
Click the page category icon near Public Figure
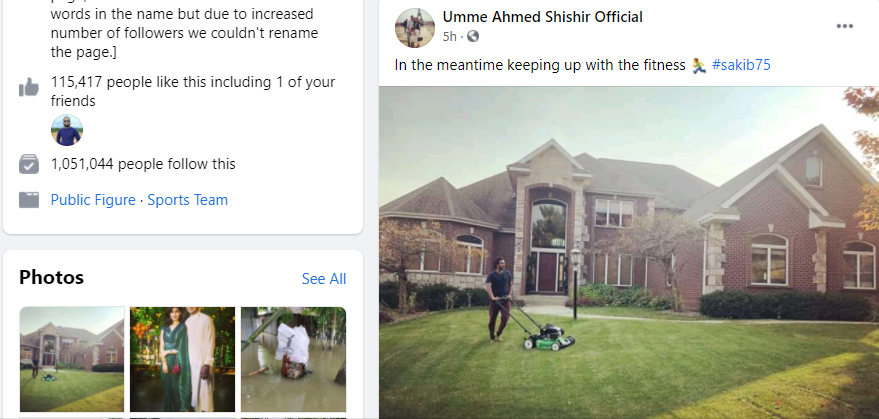[x=29, y=200]
